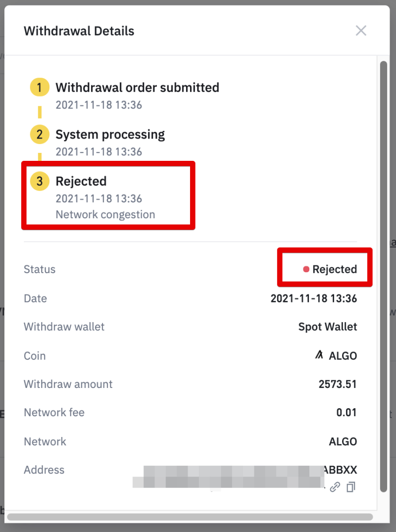The image size is (396, 532).
Task: Close the Withdrawal Details dialog
Action: (361, 31)
